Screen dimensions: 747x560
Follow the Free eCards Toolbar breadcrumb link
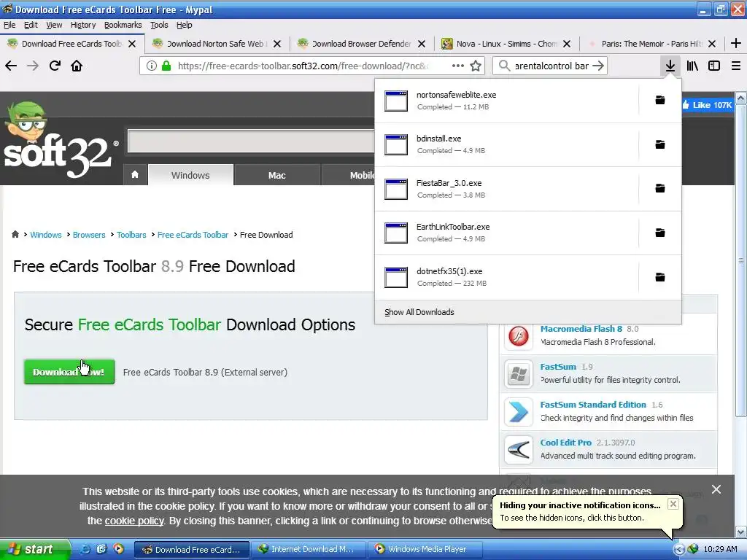click(x=193, y=235)
